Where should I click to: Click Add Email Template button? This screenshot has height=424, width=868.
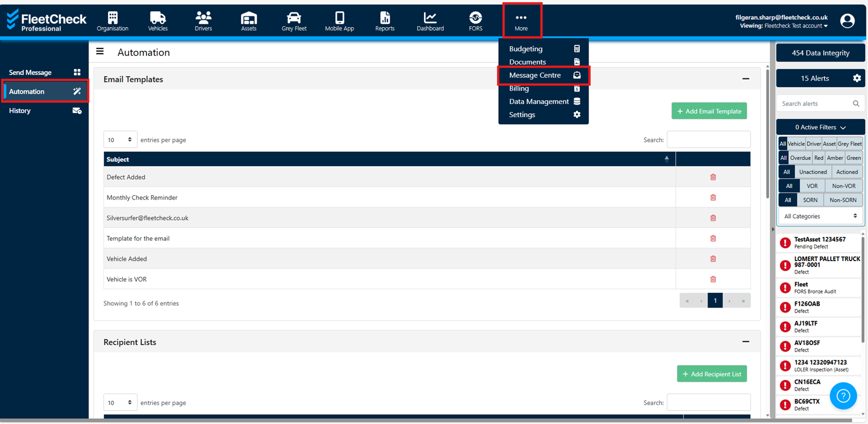point(709,111)
